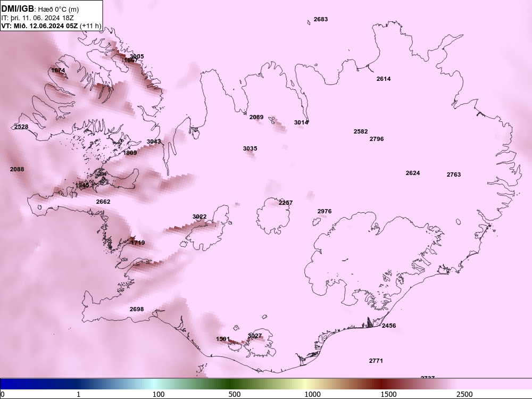Click the 2683 height value
Viewport: 532px width, 399px height.
[x=321, y=19]
